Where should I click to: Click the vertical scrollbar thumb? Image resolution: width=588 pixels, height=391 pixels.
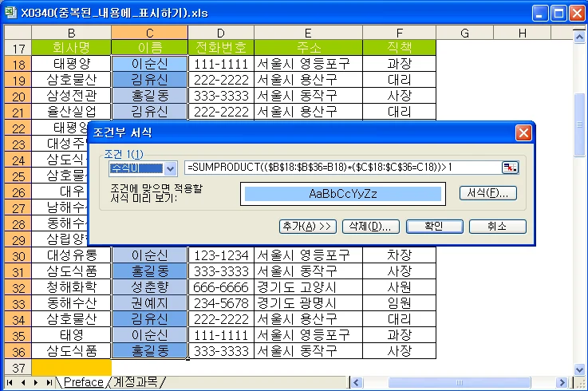click(x=579, y=124)
